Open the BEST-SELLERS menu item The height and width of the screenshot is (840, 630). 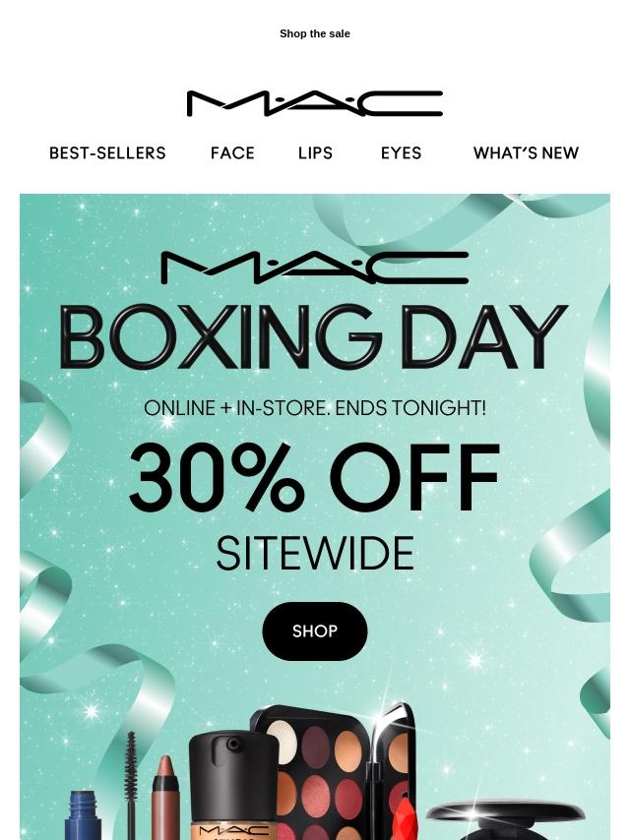click(107, 153)
